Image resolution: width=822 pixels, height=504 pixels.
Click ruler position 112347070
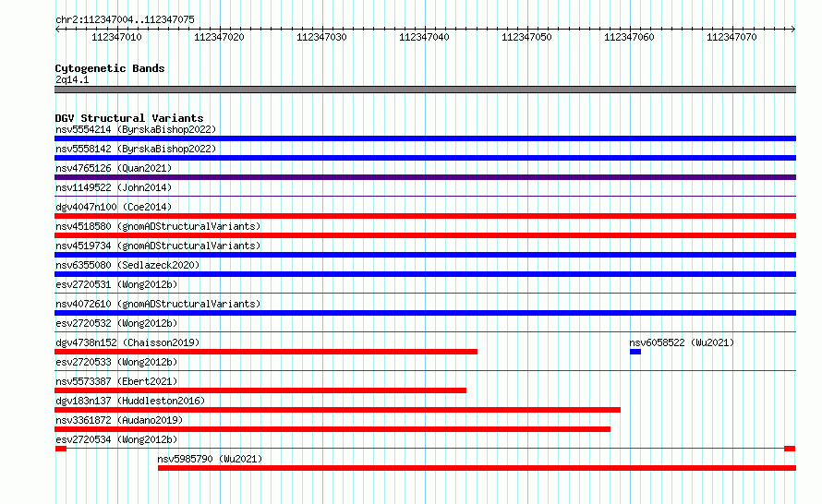tap(731, 37)
